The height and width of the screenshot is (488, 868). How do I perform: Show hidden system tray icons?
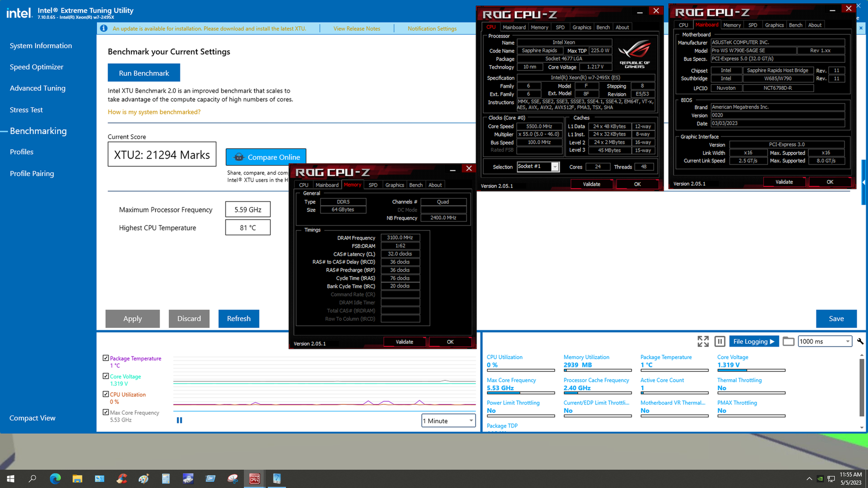(809, 479)
